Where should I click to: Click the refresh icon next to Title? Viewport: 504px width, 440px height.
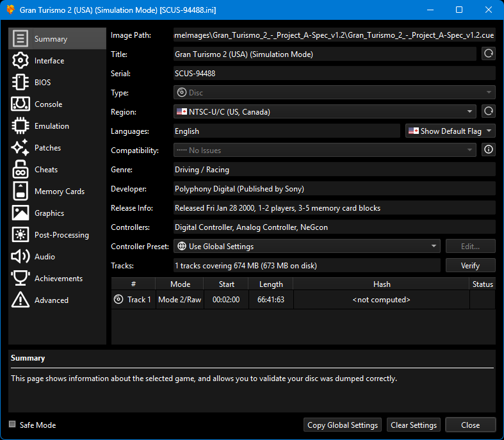point(488,54)
